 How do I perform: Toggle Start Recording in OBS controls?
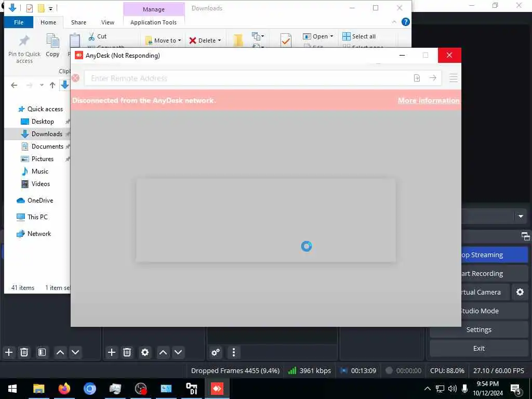tap(478, 273)
